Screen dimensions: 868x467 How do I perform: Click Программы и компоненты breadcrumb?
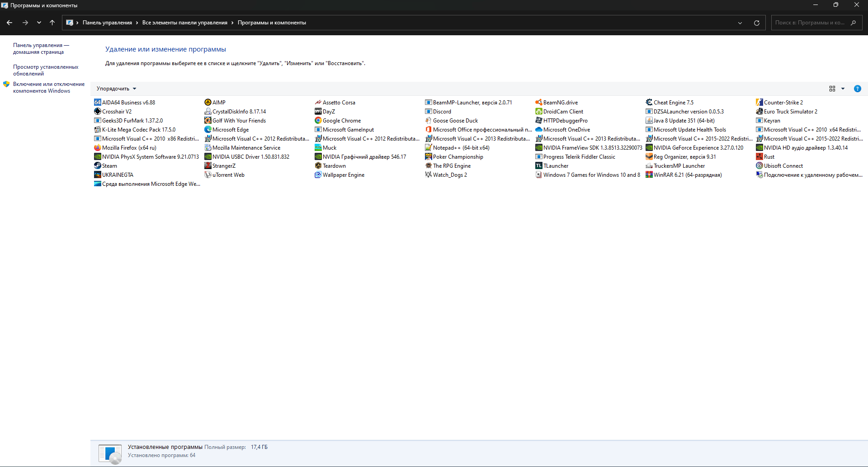pos(272,23)
